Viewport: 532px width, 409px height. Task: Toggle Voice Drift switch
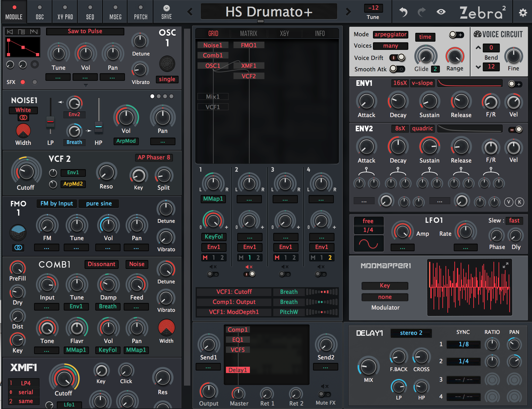(x=397, y=57)
